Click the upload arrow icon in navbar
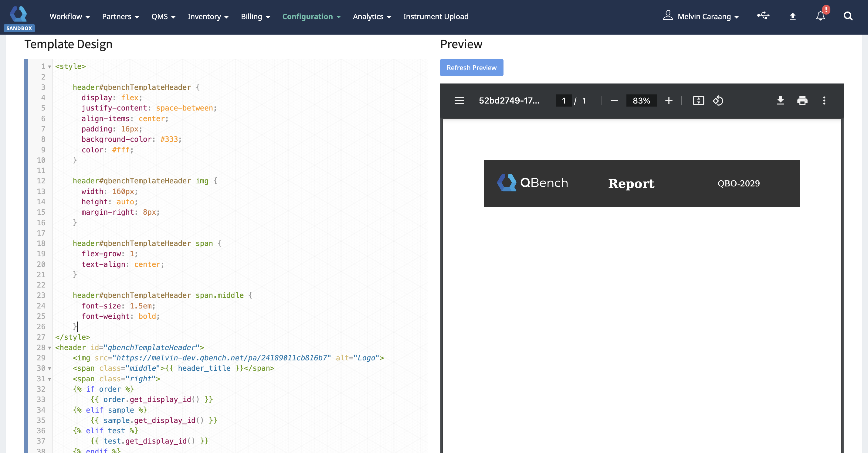 pyautogui.click(x=792, y=16)
